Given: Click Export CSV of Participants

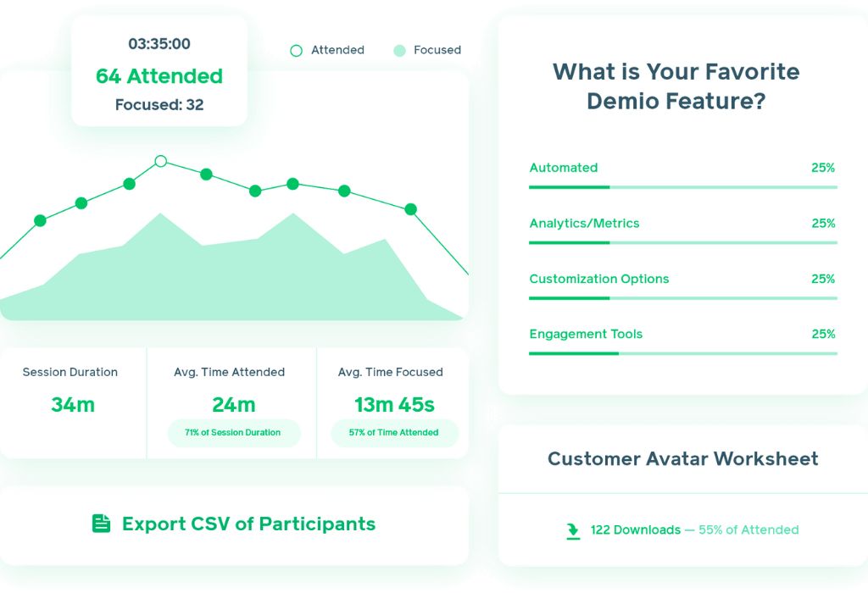Looking at the screenshot, I should point(248,524).
